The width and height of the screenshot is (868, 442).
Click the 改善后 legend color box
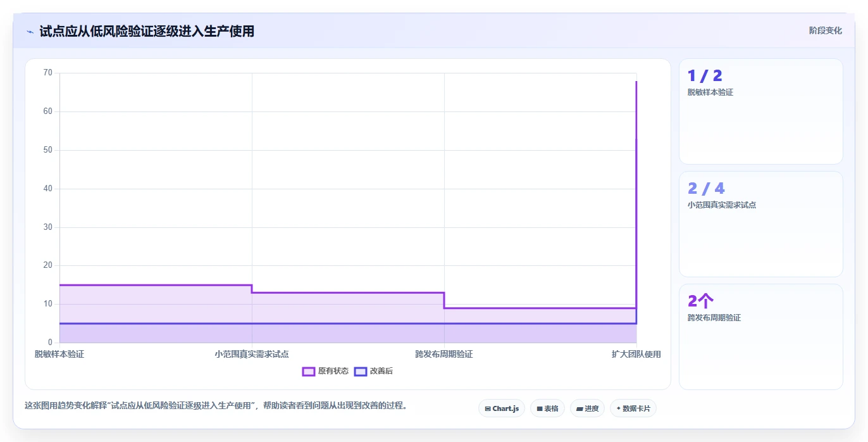[x=361, y=371]
